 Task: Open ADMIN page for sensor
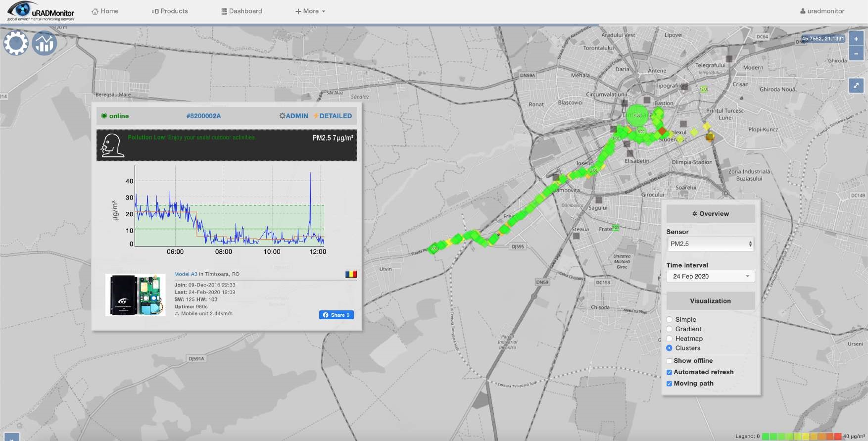tap(293, 116)
